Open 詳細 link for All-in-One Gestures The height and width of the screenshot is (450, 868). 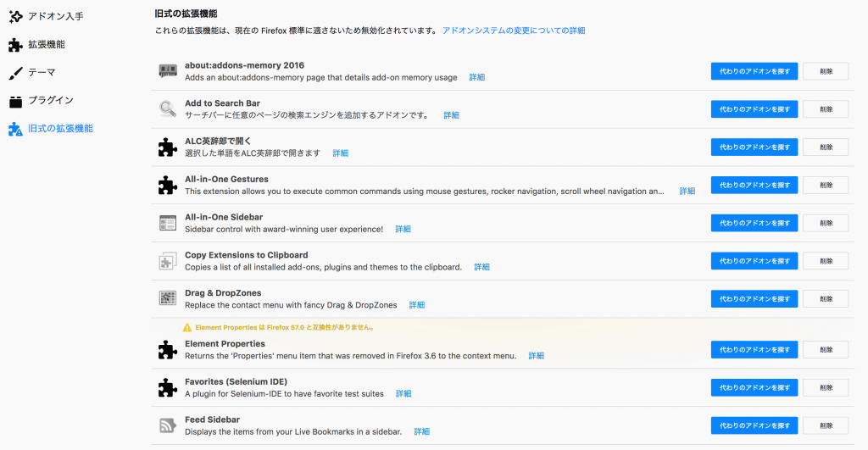click(x=687, y=192)
